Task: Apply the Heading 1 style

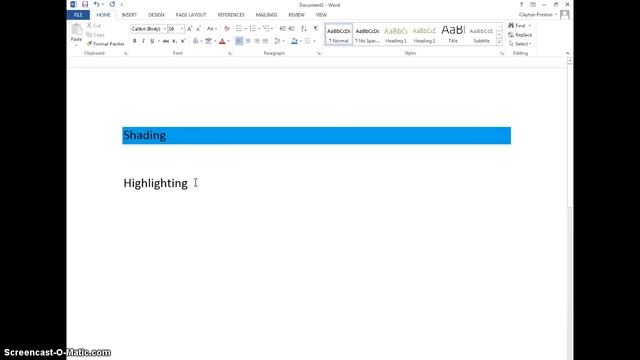Action: (396, 34)
